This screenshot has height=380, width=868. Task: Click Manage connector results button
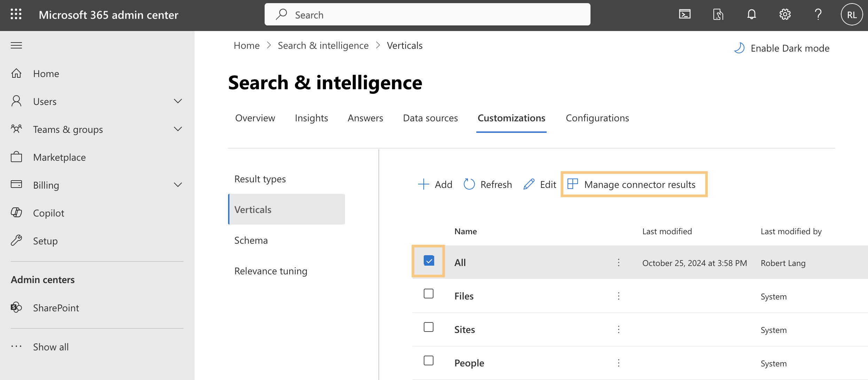click(634, 184)
